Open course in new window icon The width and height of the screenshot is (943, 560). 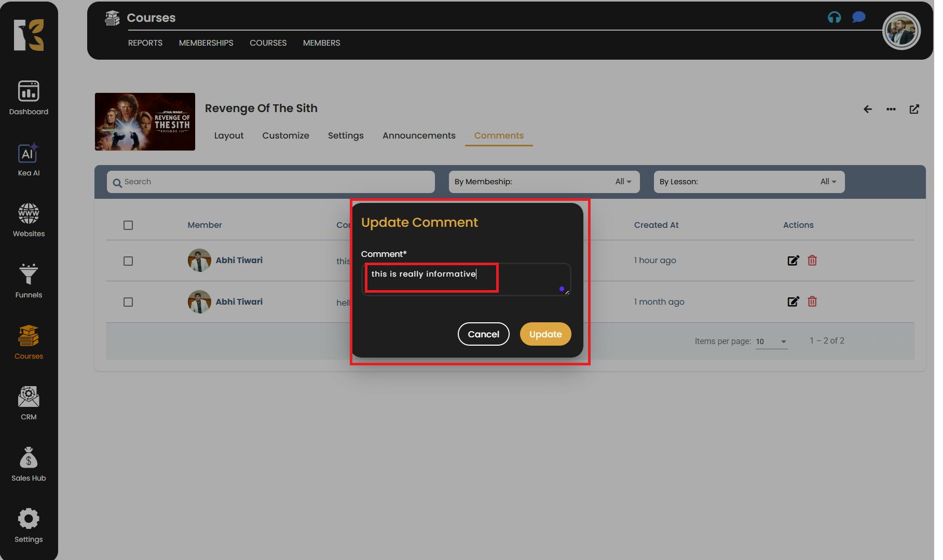click(x=914, y=109)
